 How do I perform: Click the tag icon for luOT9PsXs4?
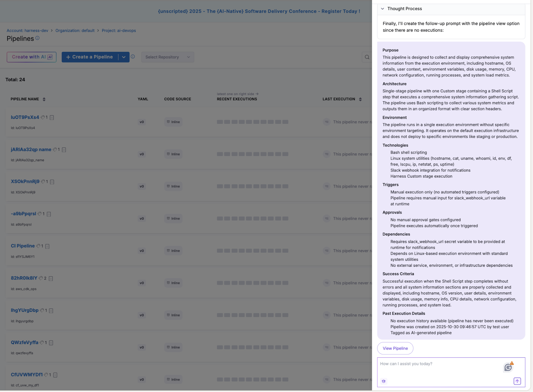(x=43, y=117)
